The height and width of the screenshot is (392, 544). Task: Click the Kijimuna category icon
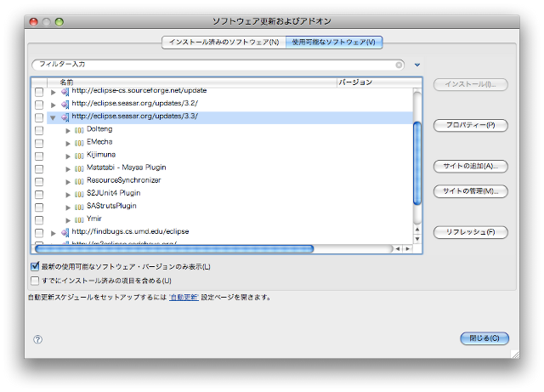click(x=79, y=155)
